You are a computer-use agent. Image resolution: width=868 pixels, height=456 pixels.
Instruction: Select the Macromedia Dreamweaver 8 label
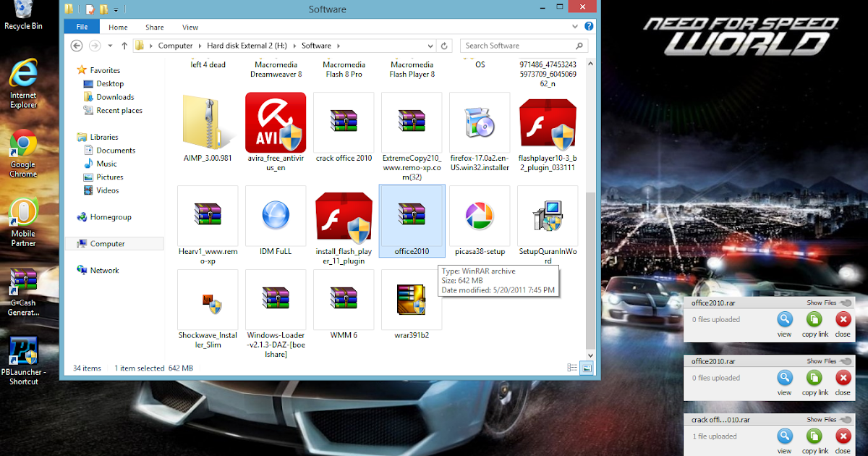[x=276, y=69]
